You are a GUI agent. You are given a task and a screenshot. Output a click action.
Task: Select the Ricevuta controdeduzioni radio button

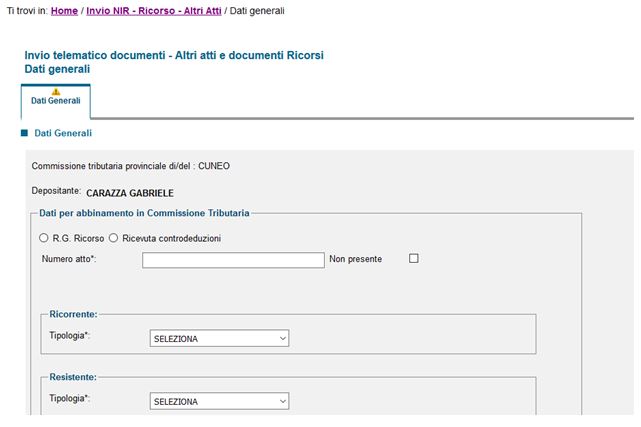point(113,238)
